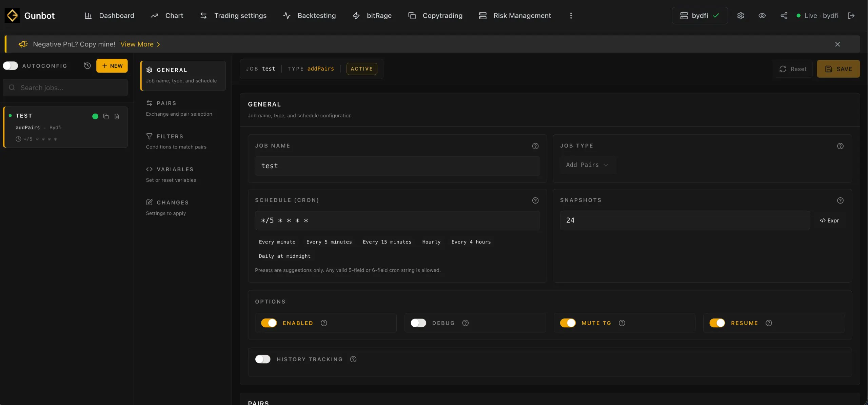Click View More link in banner
This screenshot has height=405, width=868.
(140, 44)
